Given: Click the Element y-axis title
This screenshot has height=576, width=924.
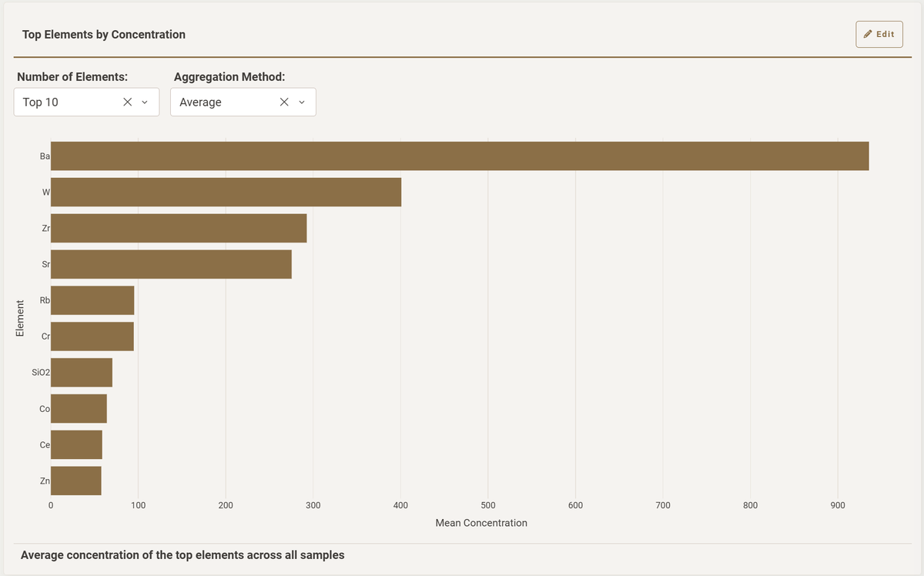Looking at the screenshot, I should (19, 316).
